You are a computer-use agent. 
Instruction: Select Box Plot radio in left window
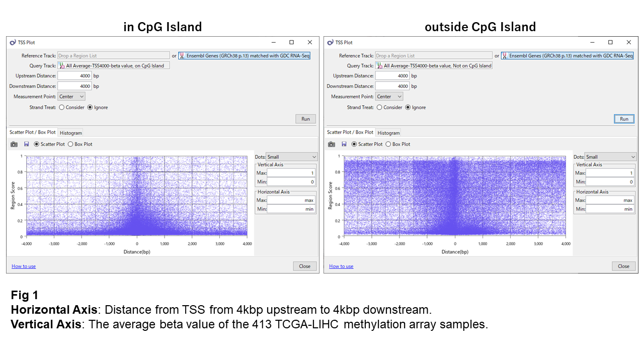pyautogui.click(x=70, y=144)
